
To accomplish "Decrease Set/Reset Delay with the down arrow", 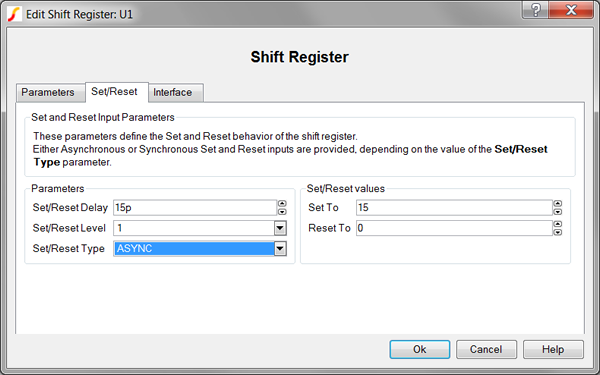I will 282,212.
